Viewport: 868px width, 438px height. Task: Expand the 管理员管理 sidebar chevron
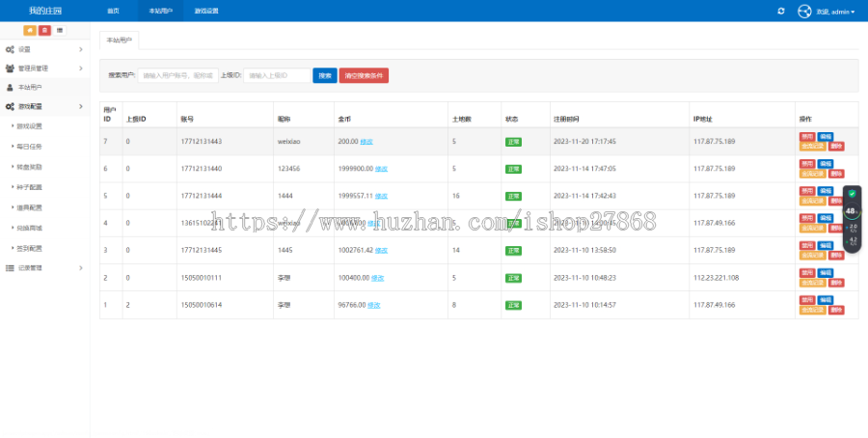81,68
